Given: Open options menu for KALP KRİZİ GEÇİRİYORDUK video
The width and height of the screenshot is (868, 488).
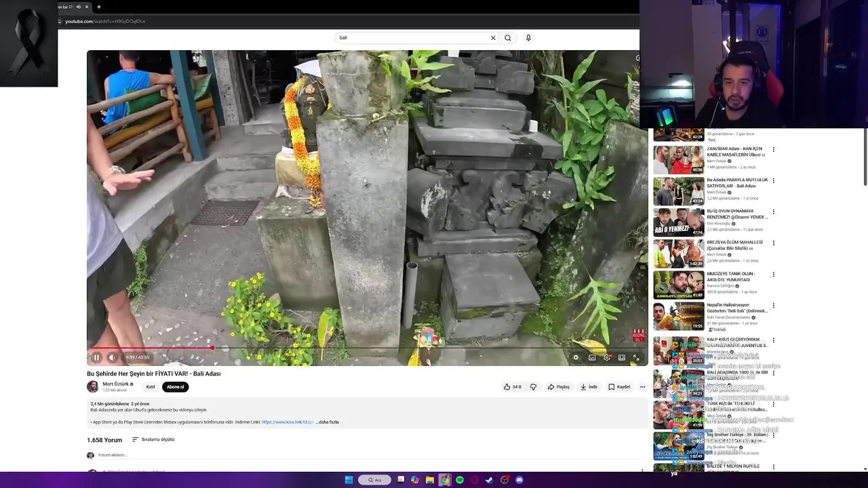Looking at the screenshot, I should (x=773, y=341).
